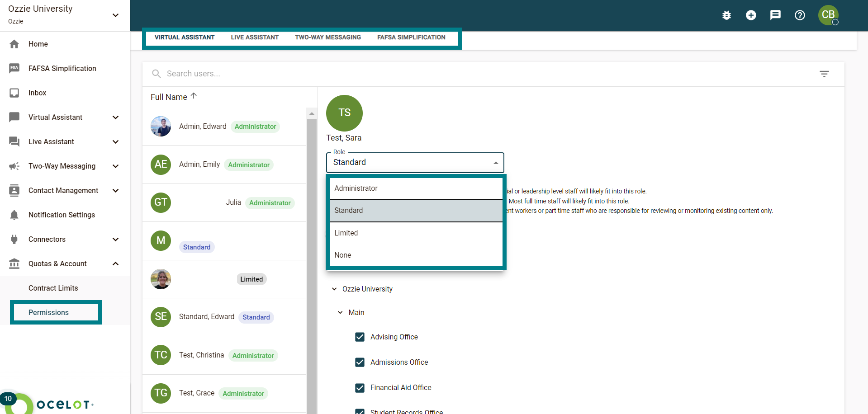
Task: Select the M avatar user row
Action: click(x=161, y=240)
